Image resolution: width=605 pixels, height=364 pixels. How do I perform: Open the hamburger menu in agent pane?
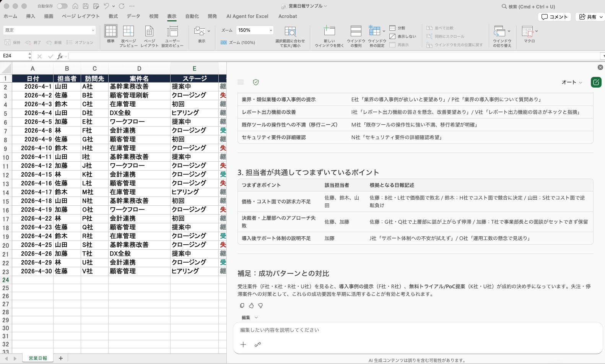tap(241, 82)
